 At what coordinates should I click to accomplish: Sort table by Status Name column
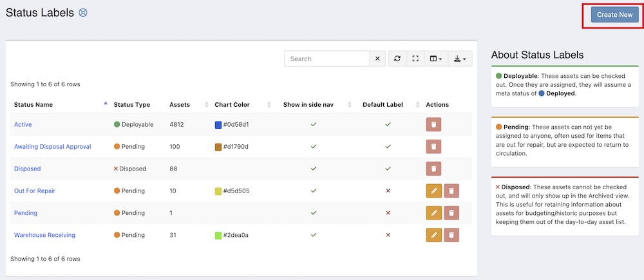[x=33, y=104]
